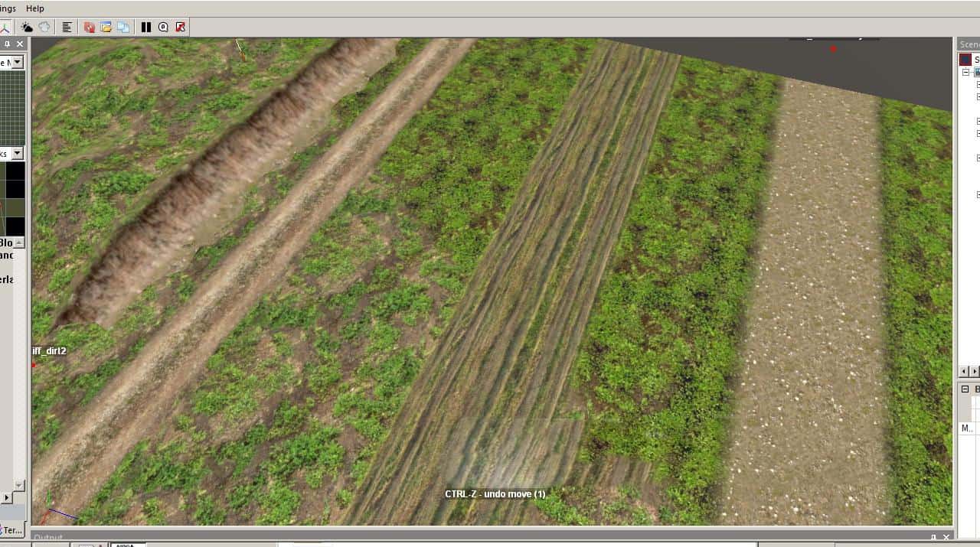Click the red icon next to the folder icon
The height and width of the screenshot is (547, 980).
[x=90, y=27]
